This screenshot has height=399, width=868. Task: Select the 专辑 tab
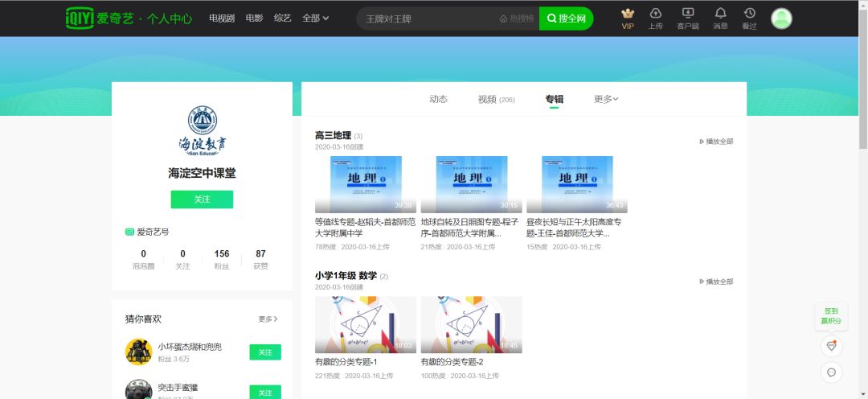pyautogui.click(x=554, y=99)
